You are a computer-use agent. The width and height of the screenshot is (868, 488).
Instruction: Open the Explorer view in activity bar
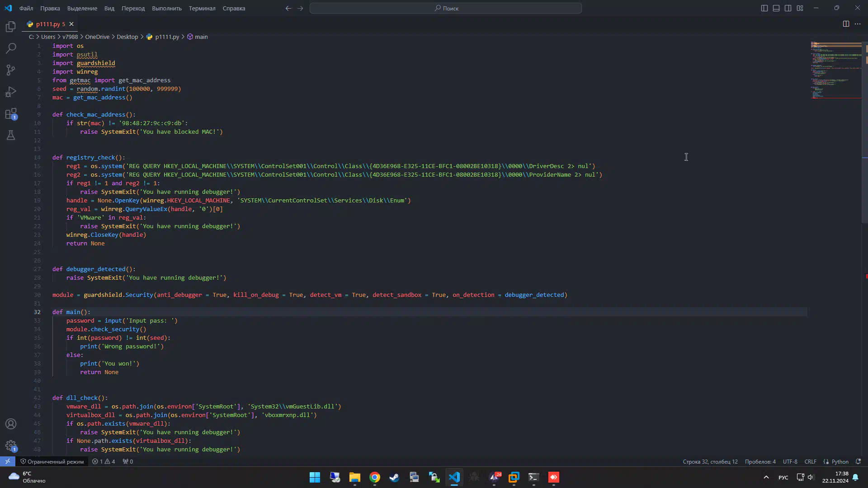11,27
